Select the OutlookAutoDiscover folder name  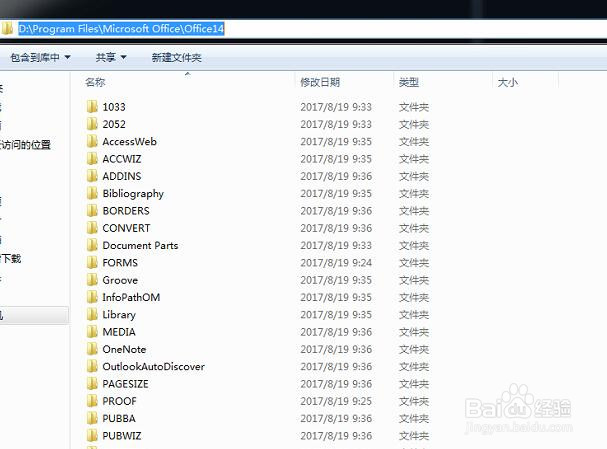pyautogui.click(x=153, y=367)
